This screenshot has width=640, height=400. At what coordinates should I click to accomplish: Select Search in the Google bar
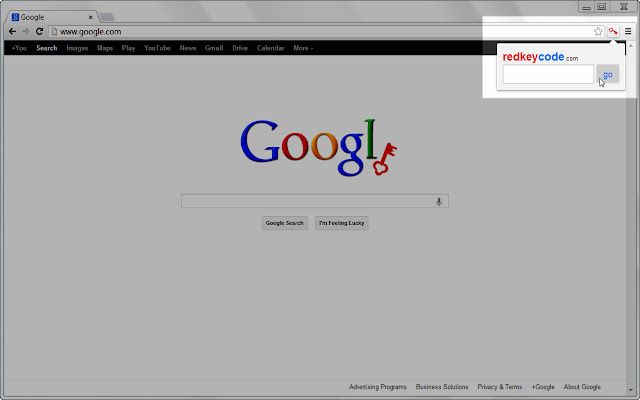47,48
